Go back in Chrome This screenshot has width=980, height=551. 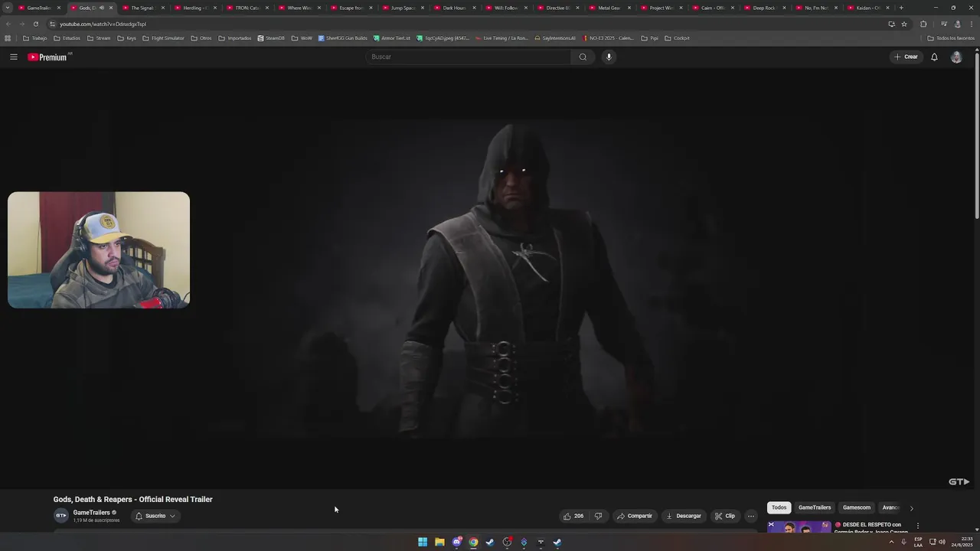(x=8, y=24)
